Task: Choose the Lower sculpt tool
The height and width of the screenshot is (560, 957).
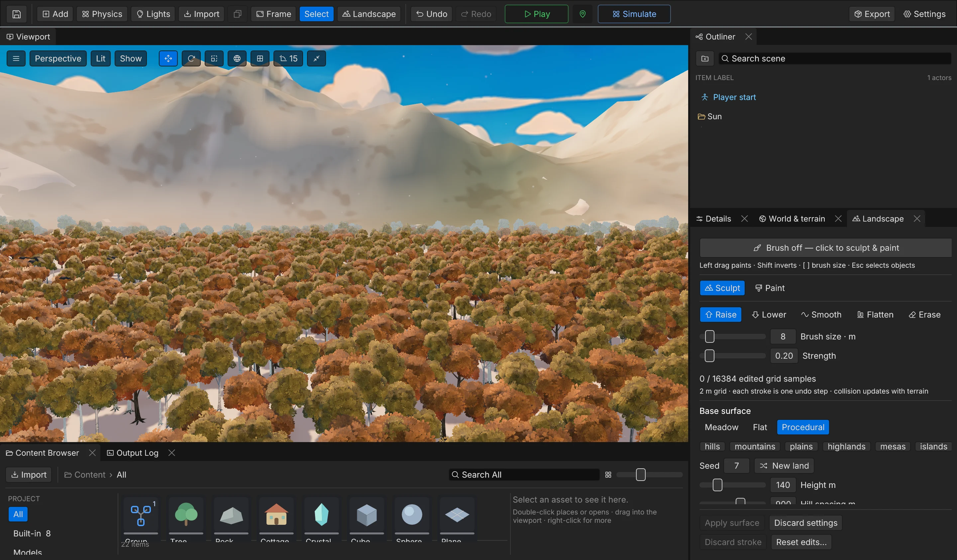Action: 769,315
